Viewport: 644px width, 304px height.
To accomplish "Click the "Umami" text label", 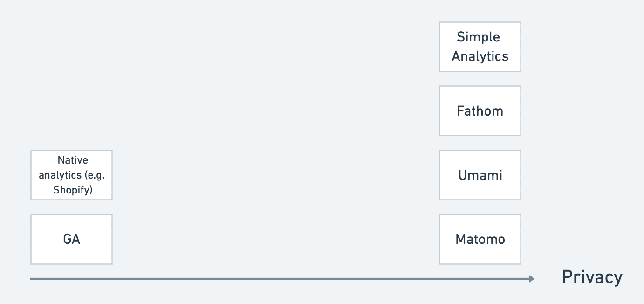I will [x=480, y=175].
